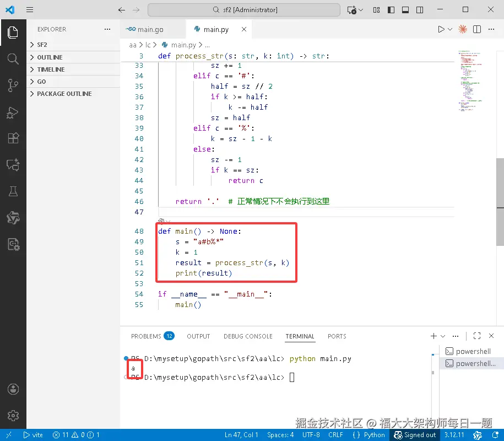Image resolution: width=504 pixels, height=441 pixels.
Task: Add a new terminal with plus icon
Action: pyautogui.click(x=433, y=336)
